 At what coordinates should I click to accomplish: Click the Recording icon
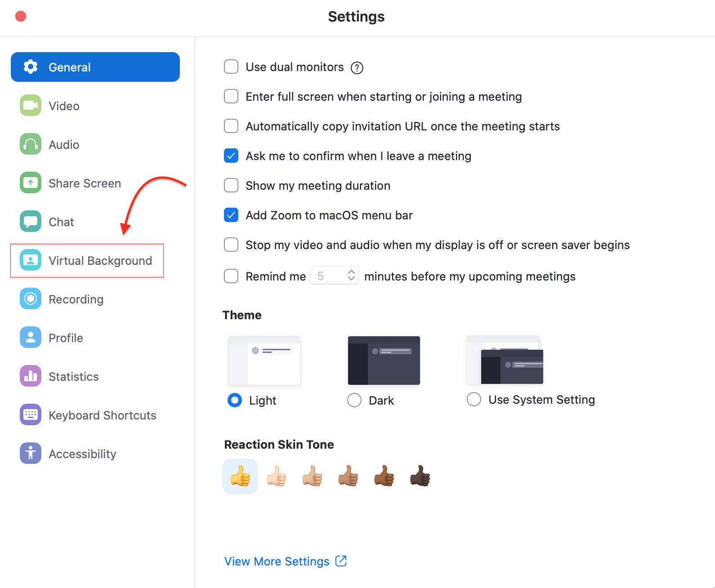point(31,299)
